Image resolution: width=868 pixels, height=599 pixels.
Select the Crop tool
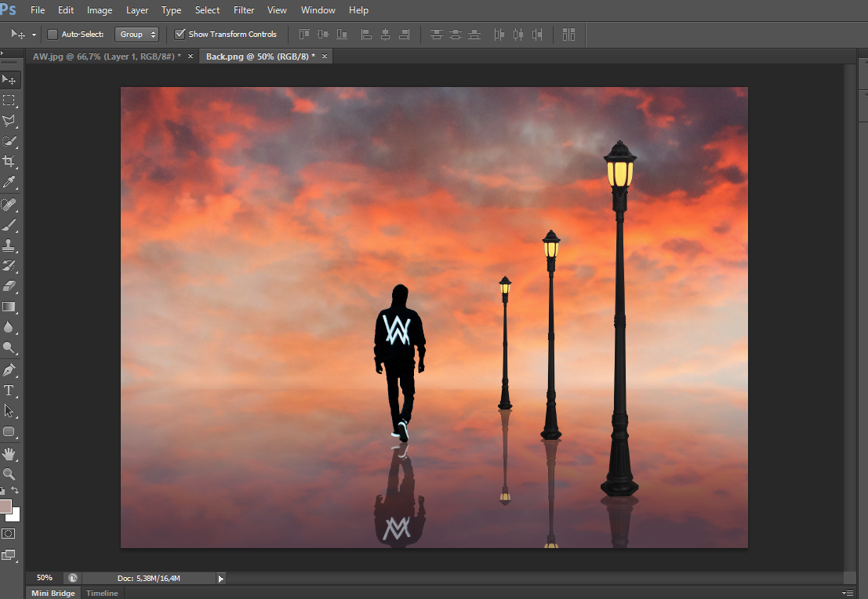pos(9,161)
